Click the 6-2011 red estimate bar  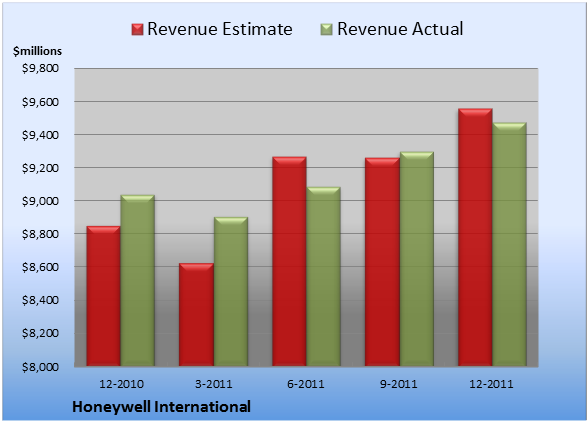(x=289, y=261)
